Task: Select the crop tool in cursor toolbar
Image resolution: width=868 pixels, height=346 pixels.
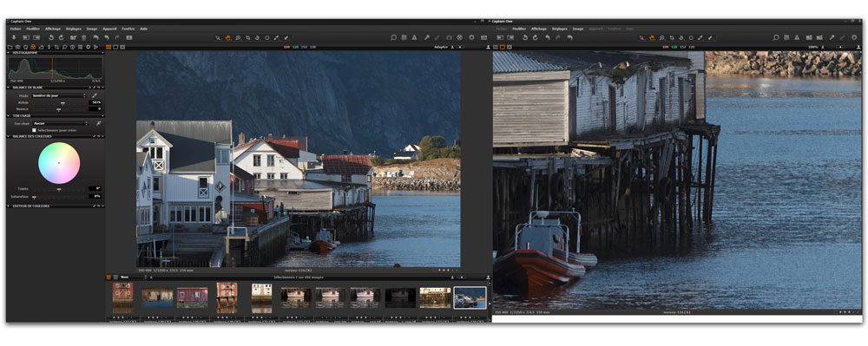Action: pyautogui.click(x=247, y=37)
